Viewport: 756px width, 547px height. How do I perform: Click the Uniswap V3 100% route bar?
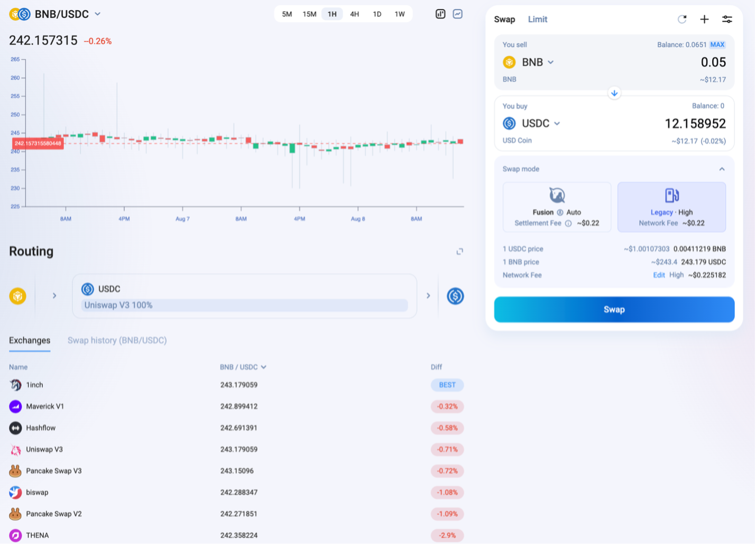245,305
